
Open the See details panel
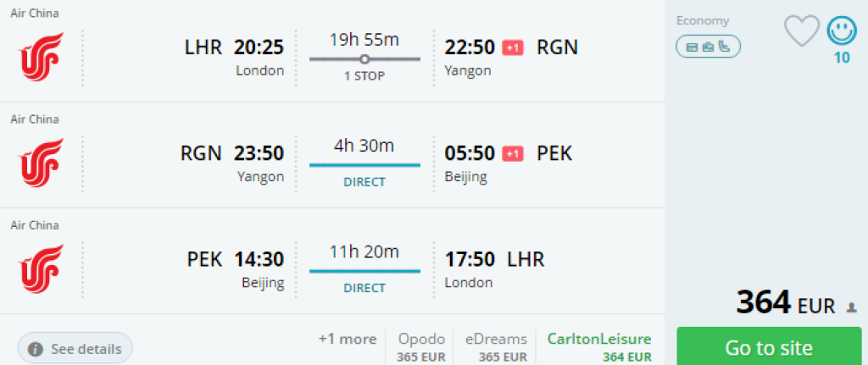(x=75, y=348)
